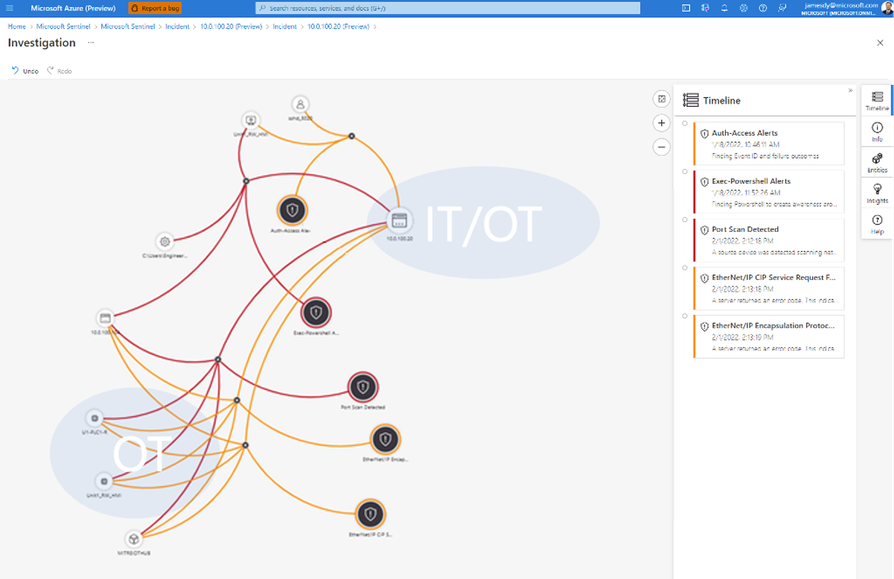Open the feedback icon in the top bar
Screen dimensions: 894x579
click(x=782, y=8)
